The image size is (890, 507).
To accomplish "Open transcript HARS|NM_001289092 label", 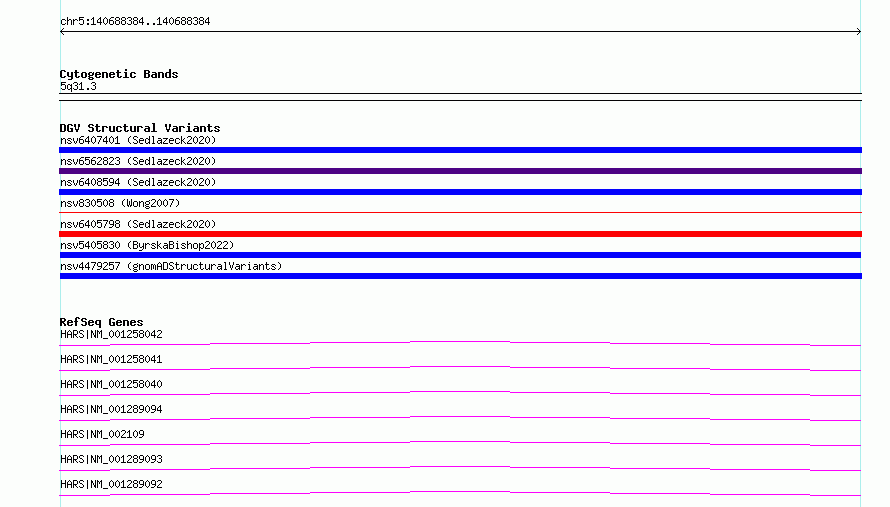I will 111,484.
